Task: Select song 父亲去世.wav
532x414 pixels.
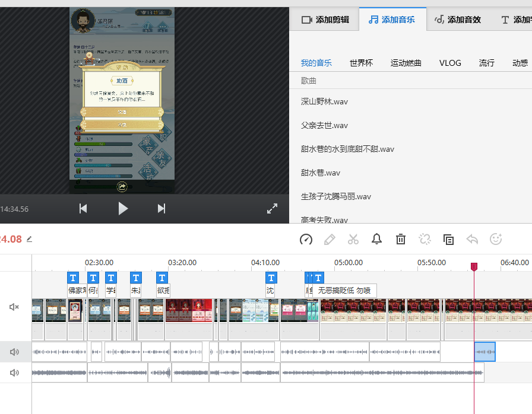Action: point(324,125)
